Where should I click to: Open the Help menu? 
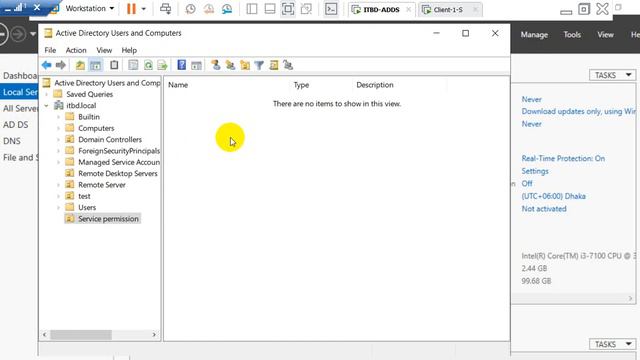[x=129, y=50]
